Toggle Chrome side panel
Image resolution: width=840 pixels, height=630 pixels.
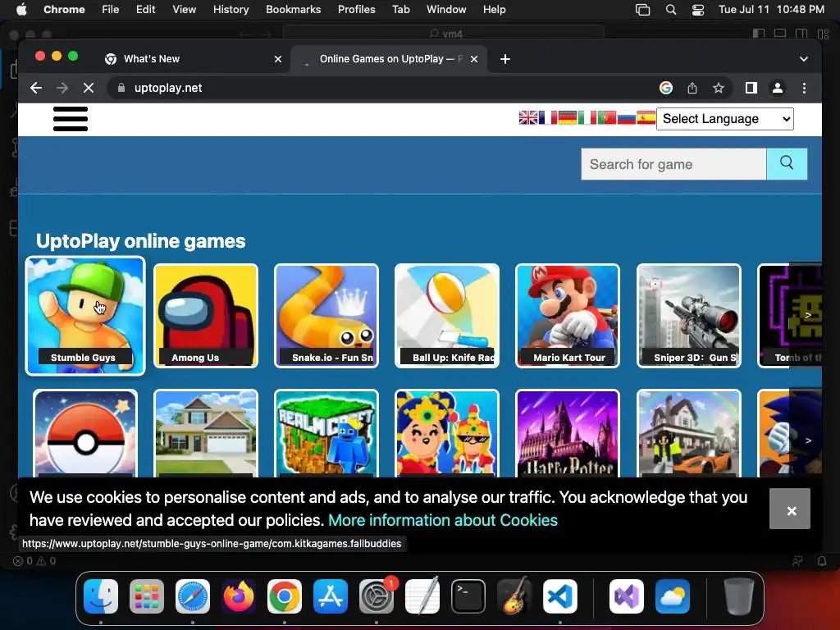click(751, 88)
